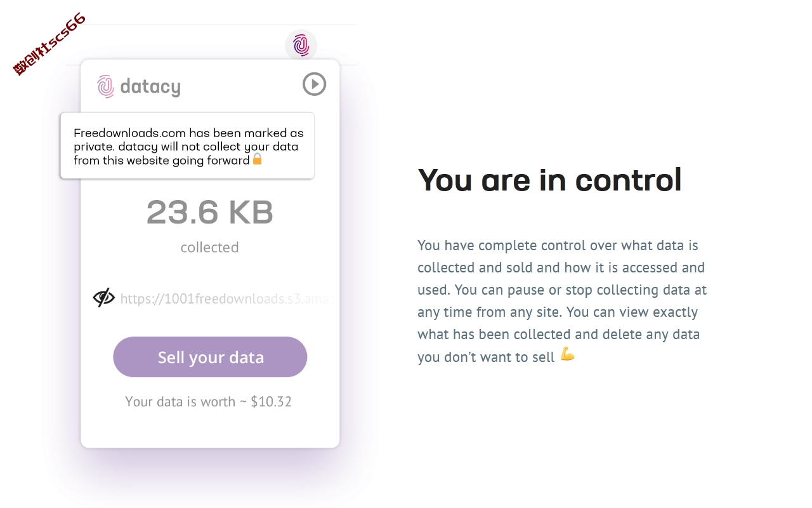The height and width of the screenshot is (508, 812).
Task: Click the 'collected' label under data size
Action: point(210,247)
